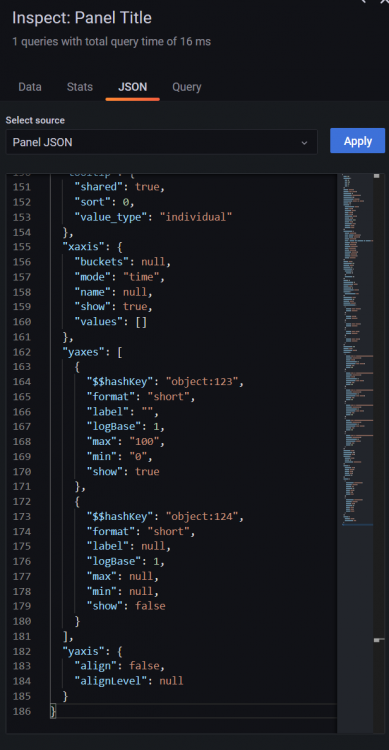Click "format": "short" on line 174

coord(141,531)
